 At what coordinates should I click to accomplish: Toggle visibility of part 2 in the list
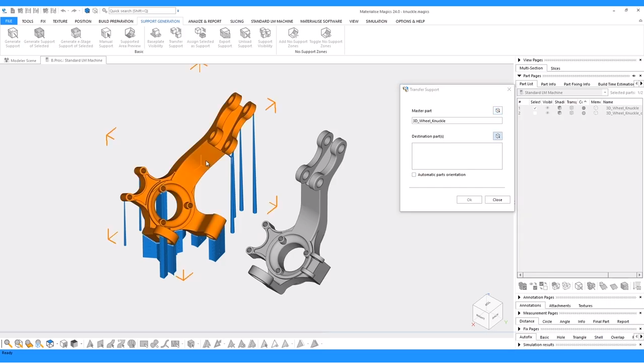tap(547, 113)
